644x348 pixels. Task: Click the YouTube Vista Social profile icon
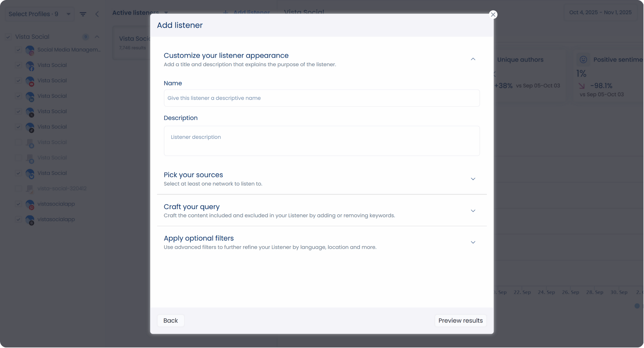click(30, 81)
